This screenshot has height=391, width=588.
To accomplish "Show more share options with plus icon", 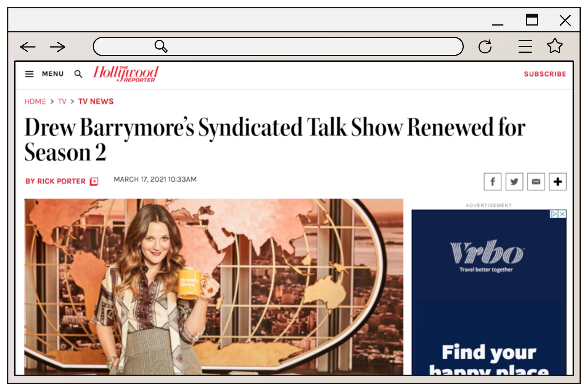I will [x=558, y=182].
